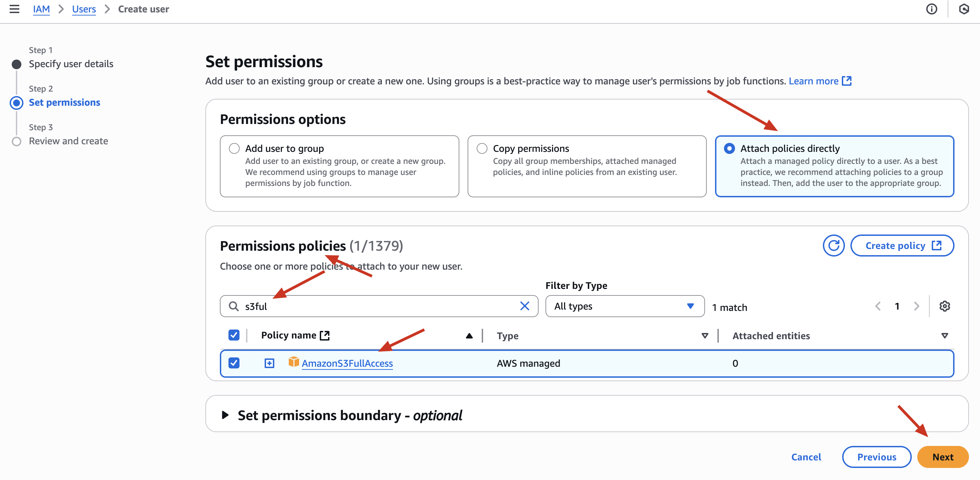The width and height of the screenshot is (980, 480).
Task: Sort by Policy name ascending arrow
Action: pyautogui.click(x=469, y=336)
